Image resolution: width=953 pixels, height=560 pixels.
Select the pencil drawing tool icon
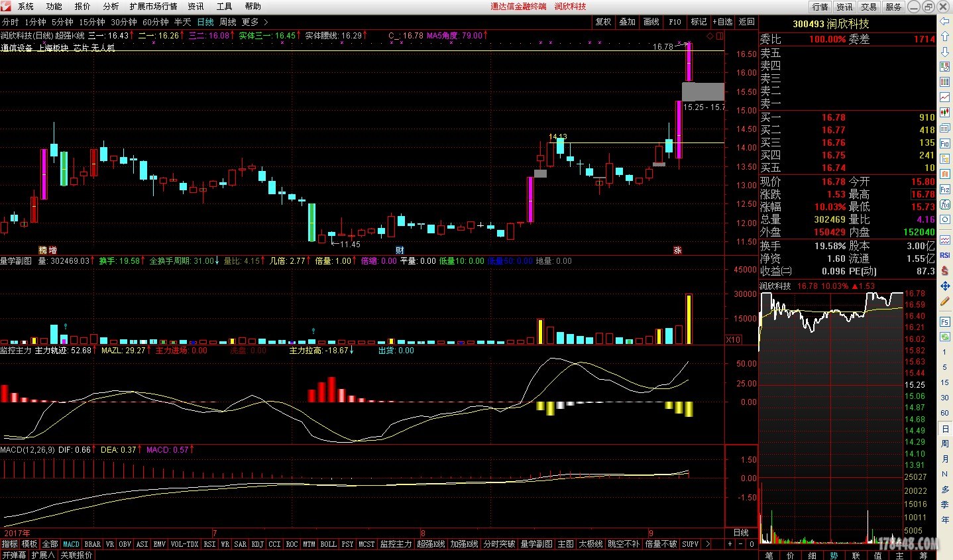(944, 301)
